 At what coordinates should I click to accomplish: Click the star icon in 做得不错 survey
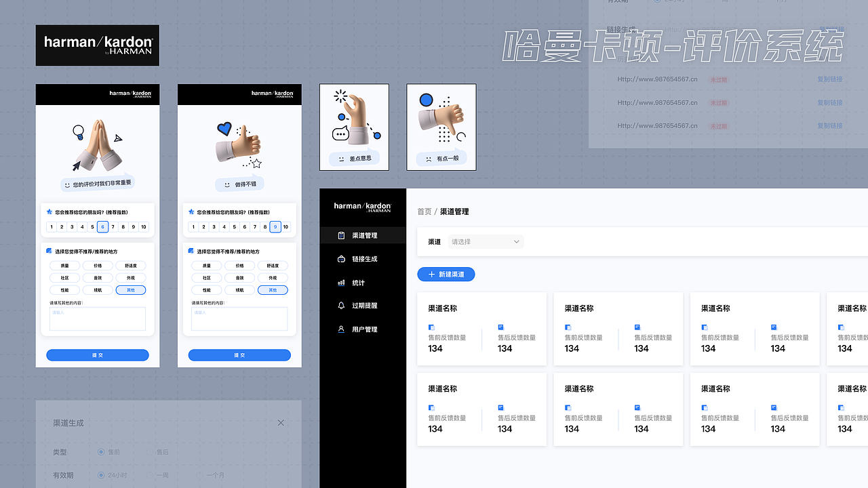tap(191, 211)
